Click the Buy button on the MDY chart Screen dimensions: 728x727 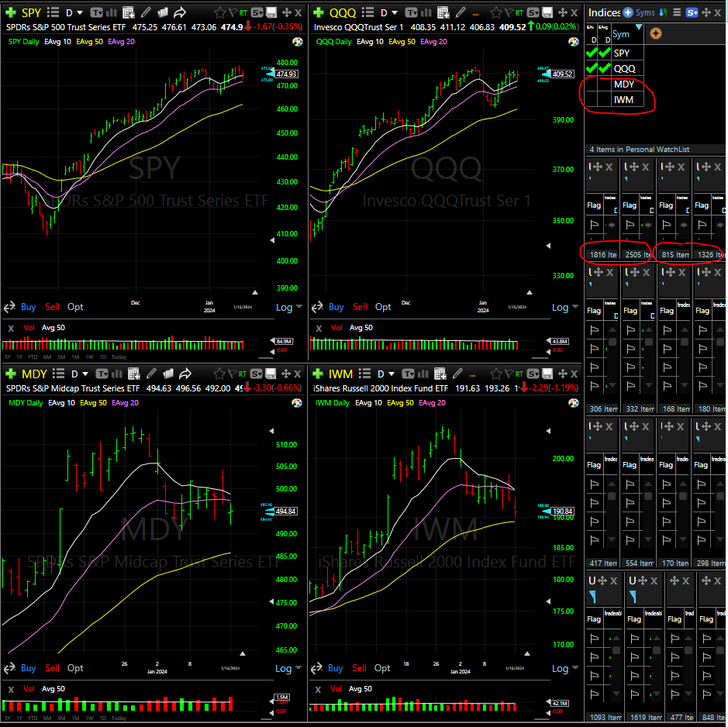pos(28,668)
